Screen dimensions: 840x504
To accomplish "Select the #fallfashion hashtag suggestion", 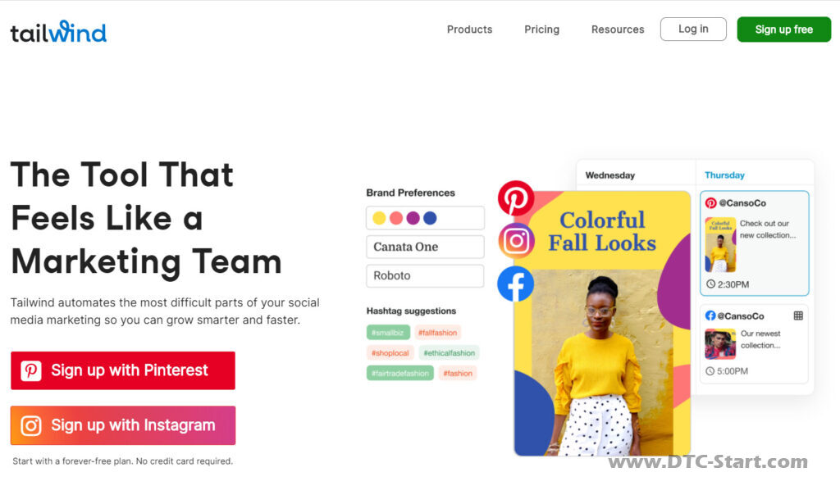I will click(x=438, y=333).
